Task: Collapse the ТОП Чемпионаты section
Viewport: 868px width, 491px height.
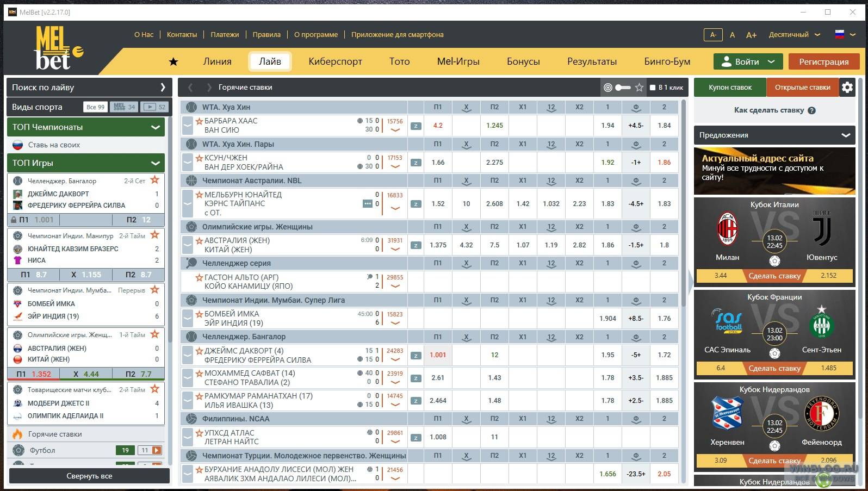Action: point(156,127)
